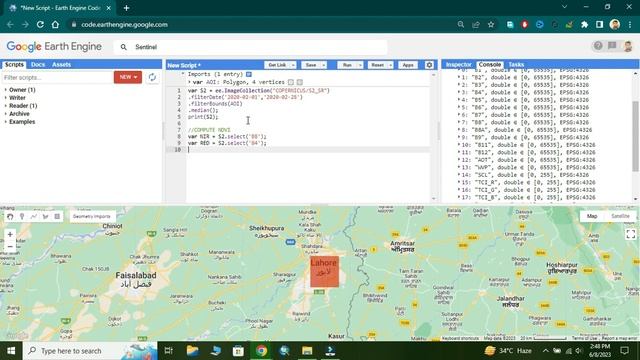Click the Run button
The height and width of the screenshot is (360, 640).
(347, 65)
